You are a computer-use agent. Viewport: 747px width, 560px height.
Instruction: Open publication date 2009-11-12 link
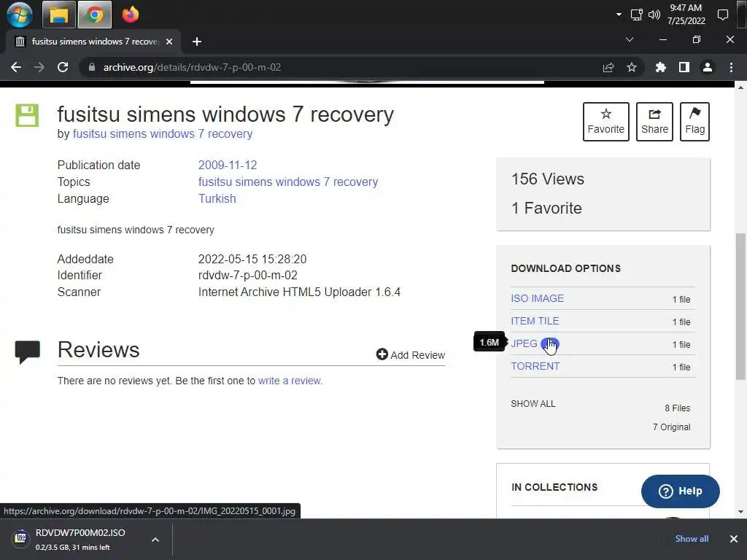tap(228, 166)
